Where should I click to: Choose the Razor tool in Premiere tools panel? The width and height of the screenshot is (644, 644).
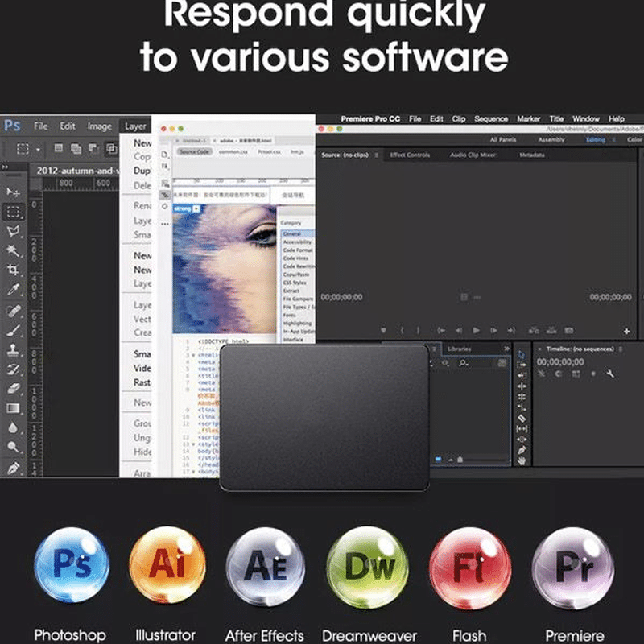click(x=522, y=419)
